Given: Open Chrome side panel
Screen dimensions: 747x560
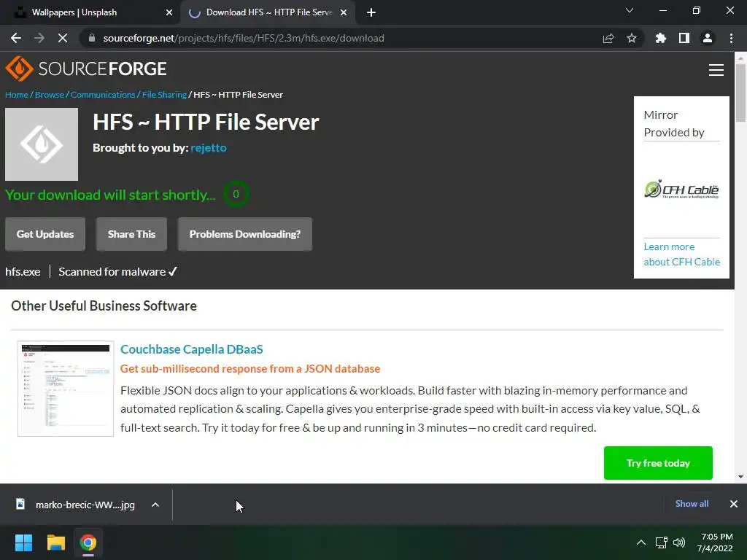Looking at the screenshot, I should point(684,38).
